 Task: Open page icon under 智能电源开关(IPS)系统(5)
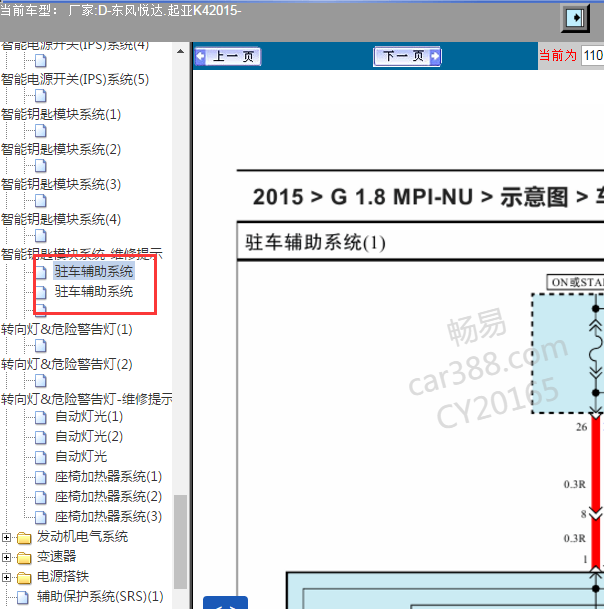pos(41,96)
